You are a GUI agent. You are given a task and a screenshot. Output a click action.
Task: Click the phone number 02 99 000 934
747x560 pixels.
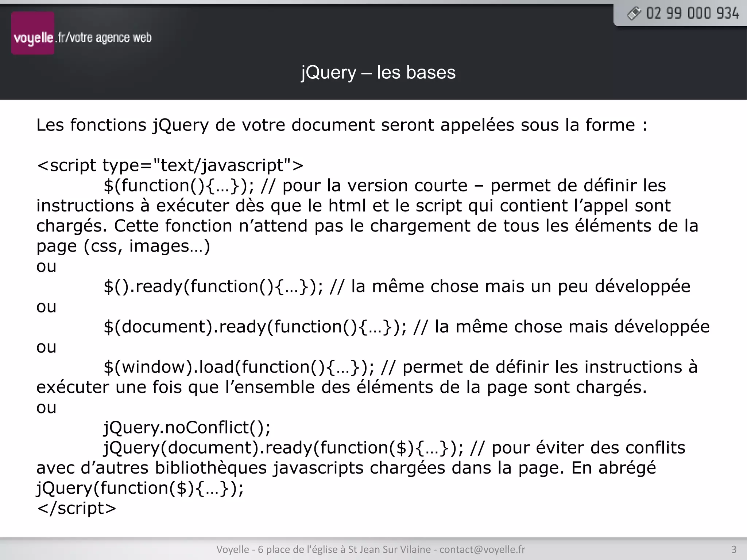pyautogui.click(x=692, y=13)
